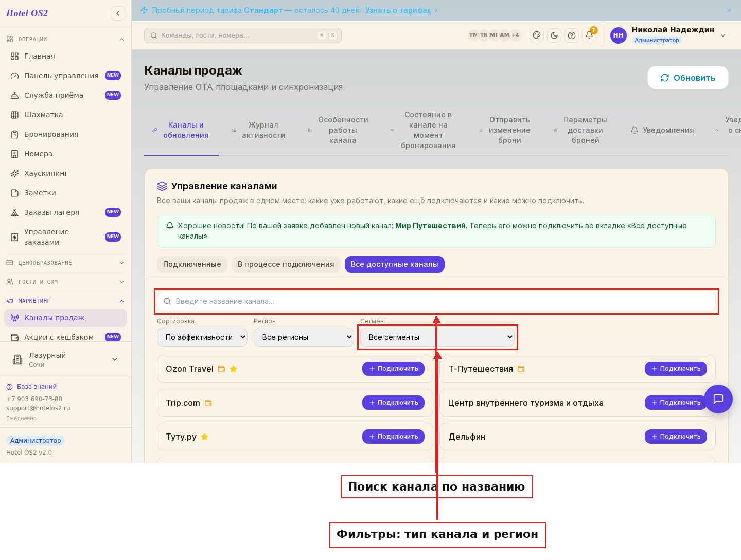
Task: Open Панель управления in sidebar
Action: 65,76
